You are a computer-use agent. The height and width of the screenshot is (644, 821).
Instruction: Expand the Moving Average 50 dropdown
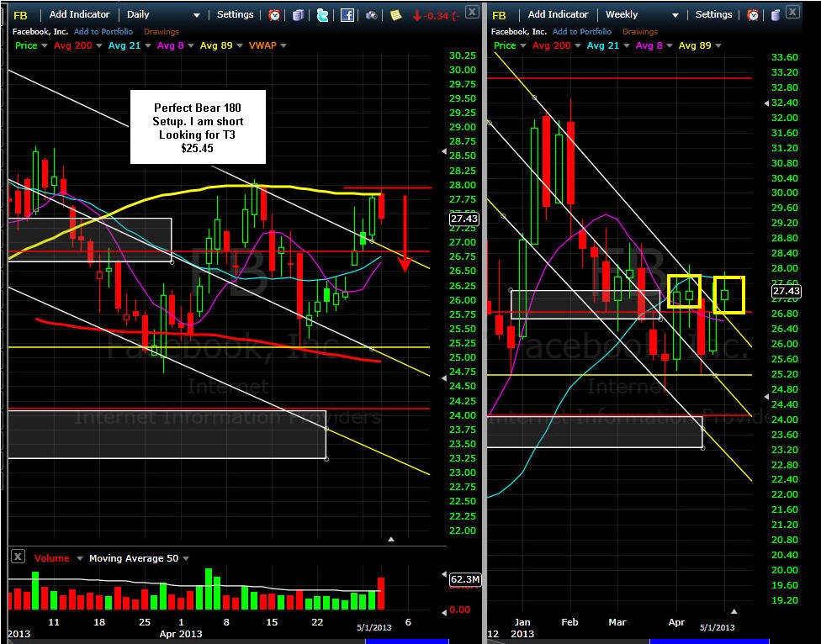click(187, 559)
